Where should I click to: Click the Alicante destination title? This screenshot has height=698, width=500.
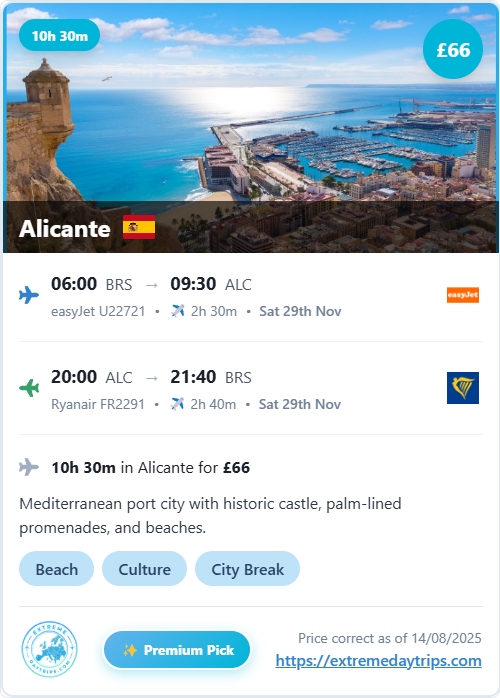[x=65, y=228]
